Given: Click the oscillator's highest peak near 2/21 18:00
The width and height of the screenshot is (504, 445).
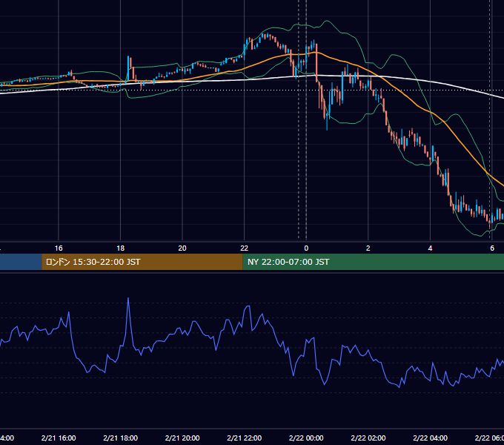Looking at the screenshot, I should tap(128, 298).
